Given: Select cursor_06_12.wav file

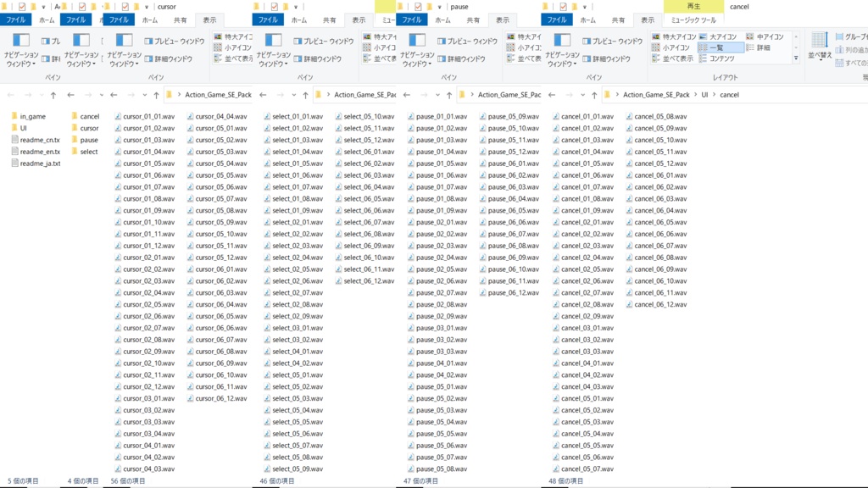Looking at the screenshot, I should tap(217, 398).
